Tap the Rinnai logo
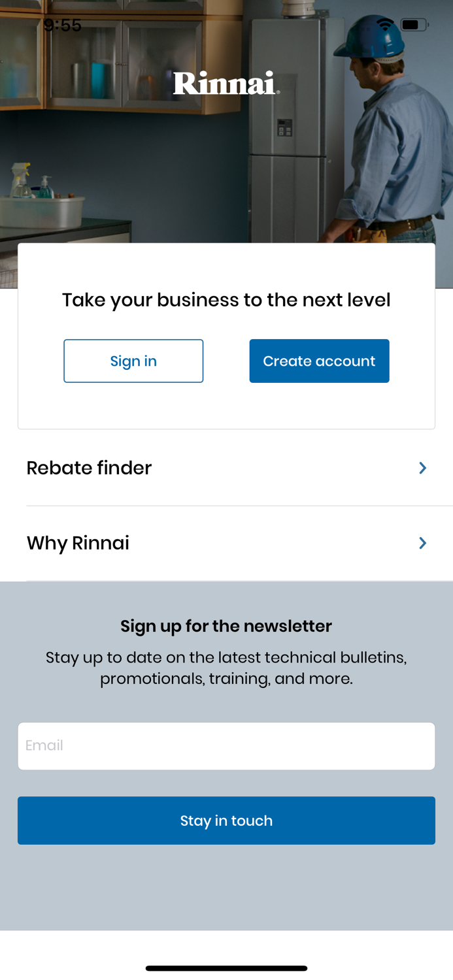Image resolution: width=453 pixels, height=980 pixels. pos(226,83)
